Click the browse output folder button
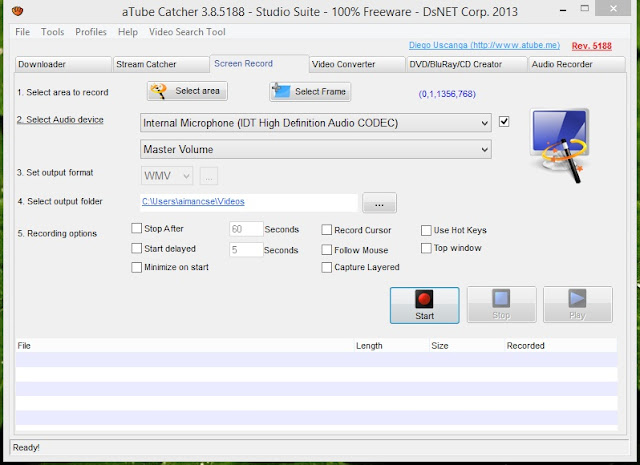The height and width of the screenshot is (465, 640). tap(379, 203)
